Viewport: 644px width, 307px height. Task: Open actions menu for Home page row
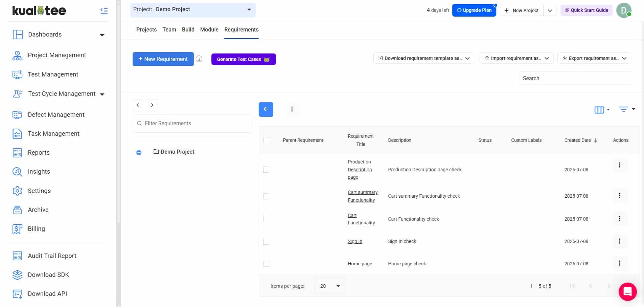[620, 263]
